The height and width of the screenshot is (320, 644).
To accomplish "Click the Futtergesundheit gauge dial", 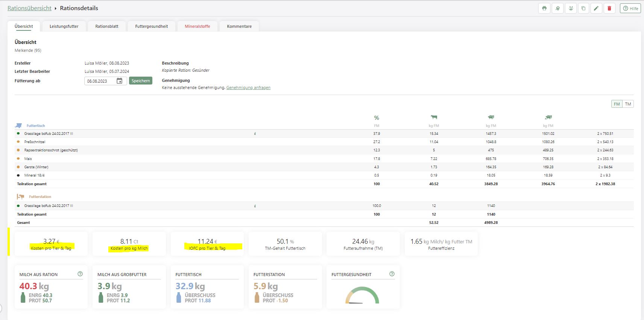I will click(x=362, y=295).
